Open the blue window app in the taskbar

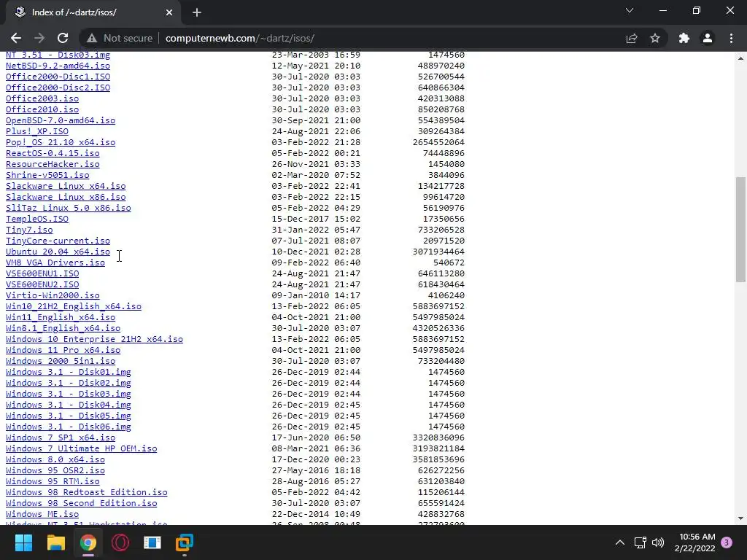coord(152,542)
